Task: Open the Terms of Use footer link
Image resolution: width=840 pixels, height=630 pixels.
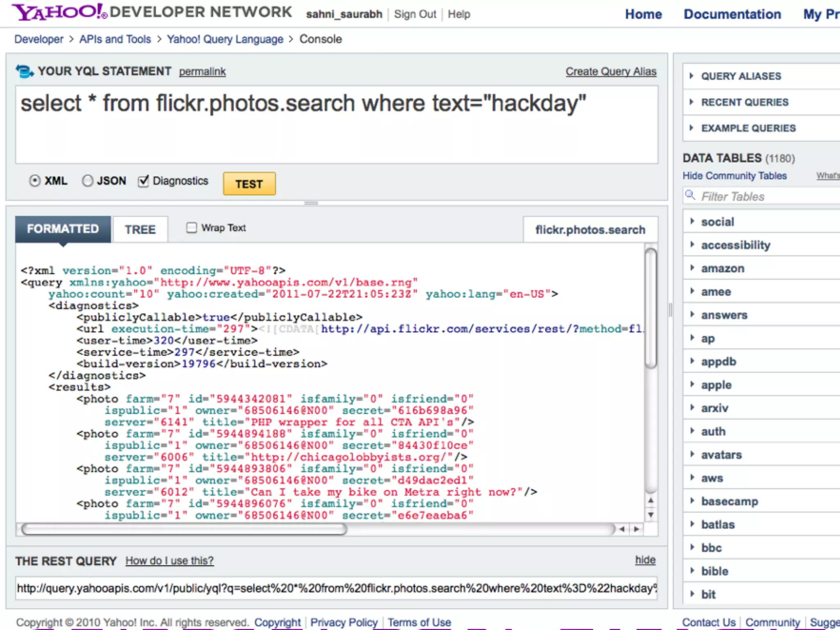Action: click(419, 623)
